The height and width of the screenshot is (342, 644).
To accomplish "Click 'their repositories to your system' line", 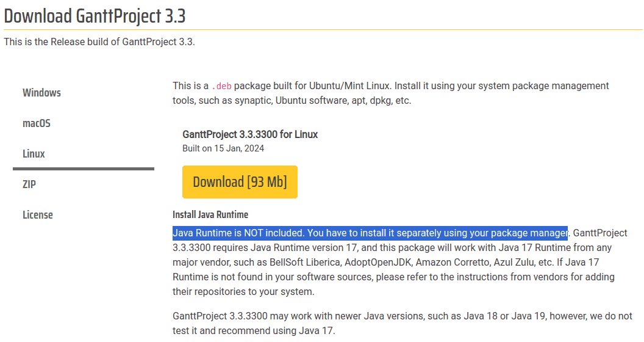I will [243, 291].
